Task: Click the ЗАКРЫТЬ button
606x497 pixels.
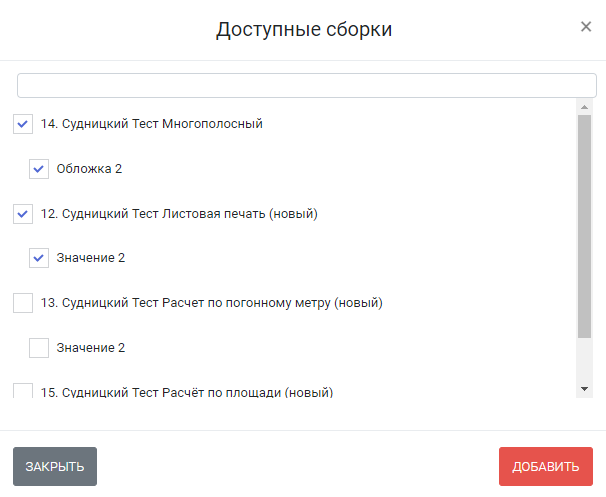Action: coord(55,466)
